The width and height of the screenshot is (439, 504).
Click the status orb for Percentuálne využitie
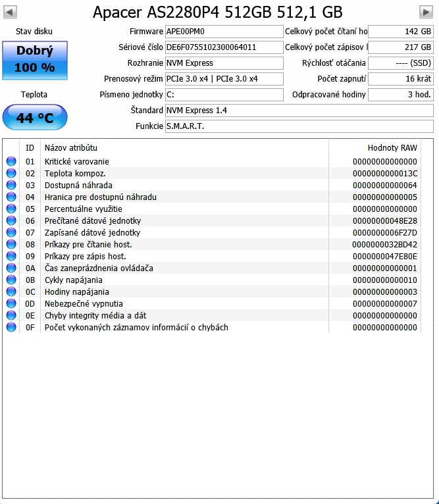click(11, 209)
